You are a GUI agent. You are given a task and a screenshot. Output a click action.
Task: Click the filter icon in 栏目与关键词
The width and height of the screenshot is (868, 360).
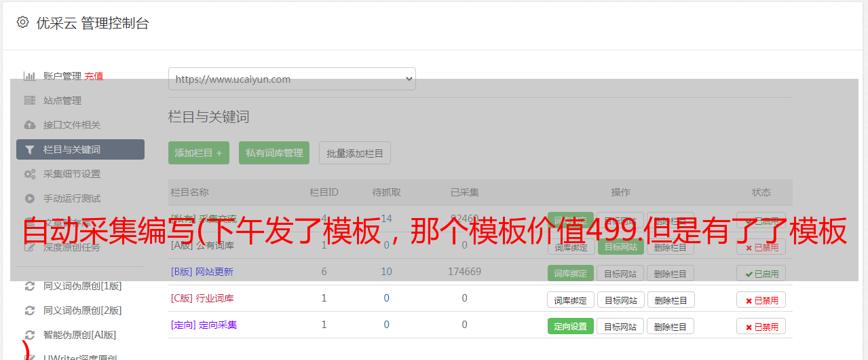click(x=29, y=149)
